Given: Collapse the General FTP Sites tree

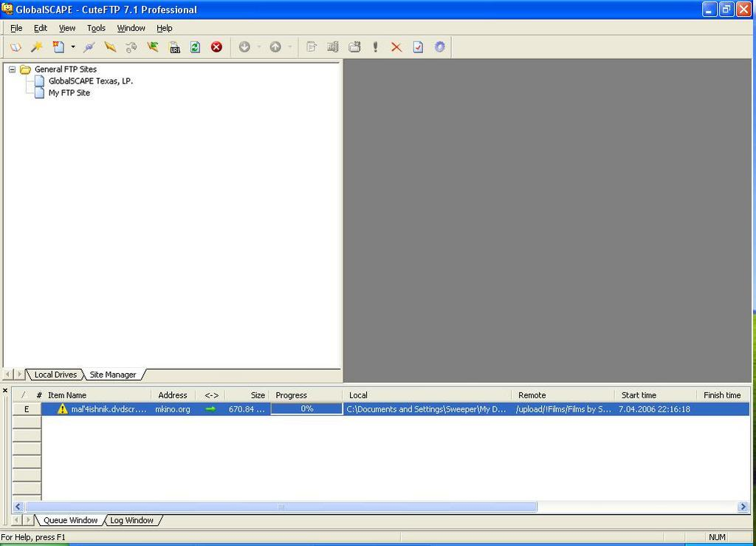Looking at the screenshot, I should (x=12, y=69).
